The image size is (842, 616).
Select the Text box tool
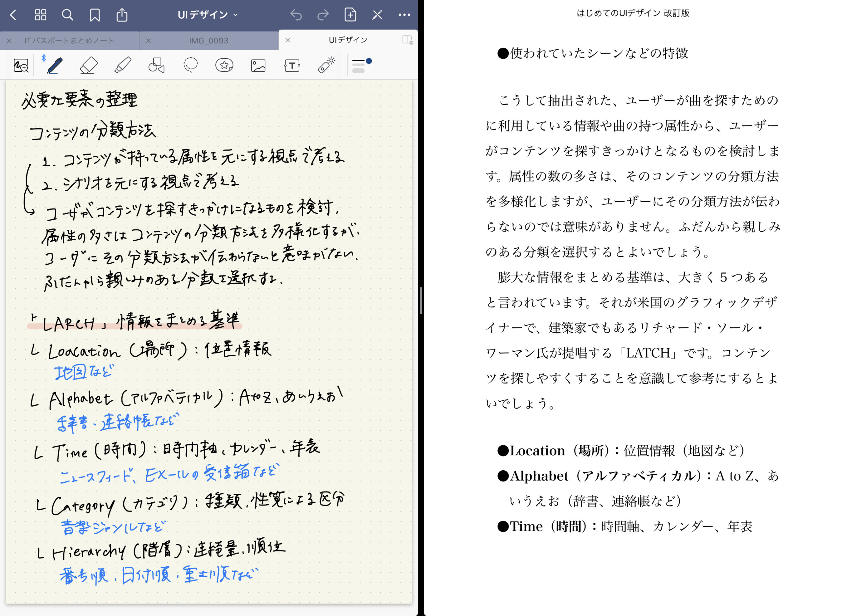[292, 66]
